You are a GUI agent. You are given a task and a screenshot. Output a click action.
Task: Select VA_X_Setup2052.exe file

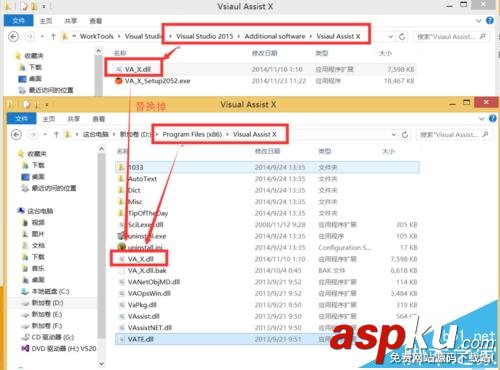point(157,81)
